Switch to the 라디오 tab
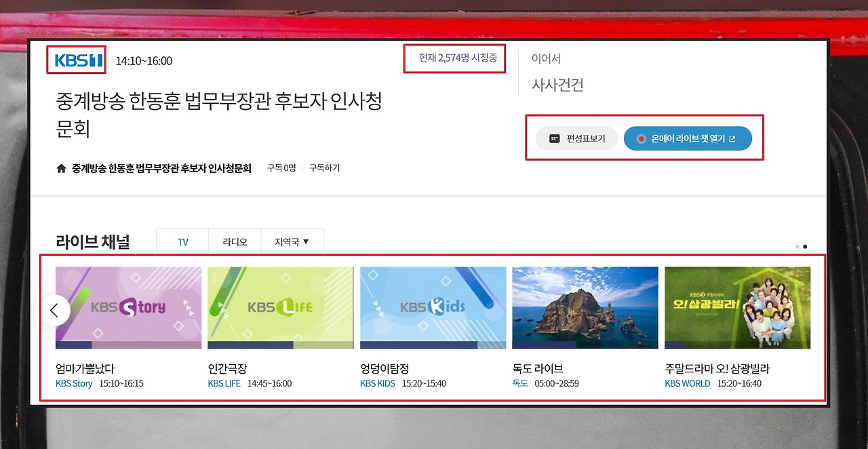Viewport: 868px width, 449px height. (235, 241)
